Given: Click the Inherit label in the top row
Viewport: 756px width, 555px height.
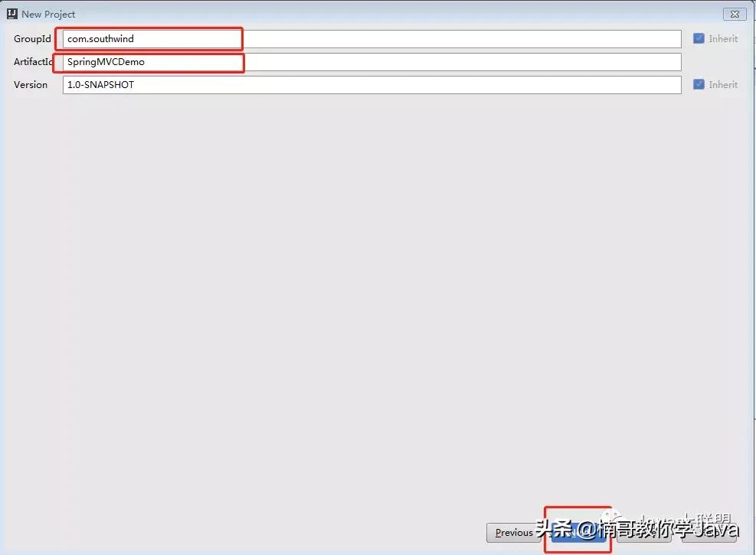Looking at the screenshot, I should (722, 38).
